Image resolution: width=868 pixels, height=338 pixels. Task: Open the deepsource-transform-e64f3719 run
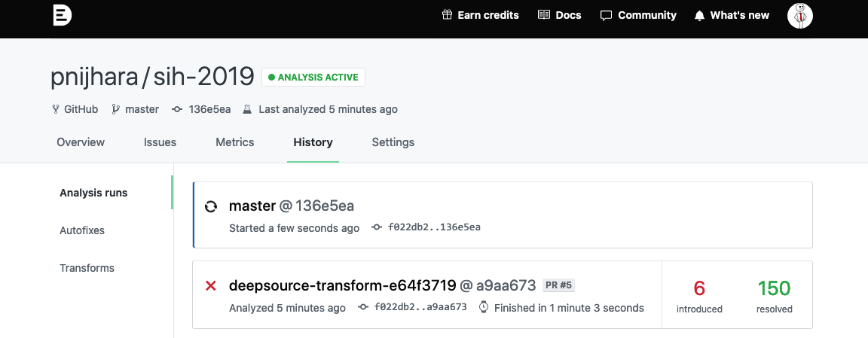point(342,285)
